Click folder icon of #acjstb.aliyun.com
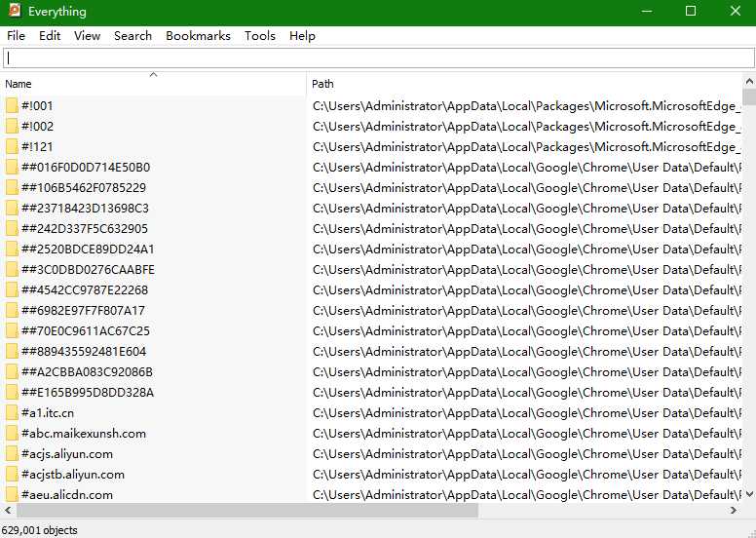756x538 pixels. 12,475
